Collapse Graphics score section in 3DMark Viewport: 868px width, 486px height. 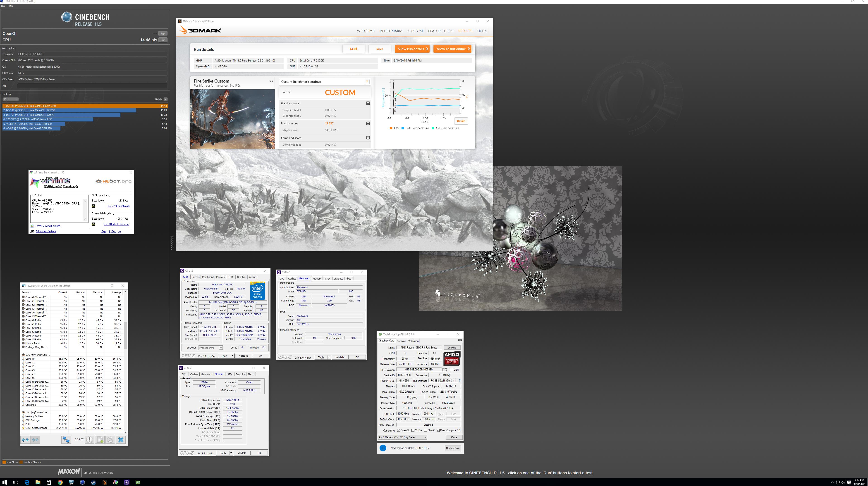coord(368,103)
